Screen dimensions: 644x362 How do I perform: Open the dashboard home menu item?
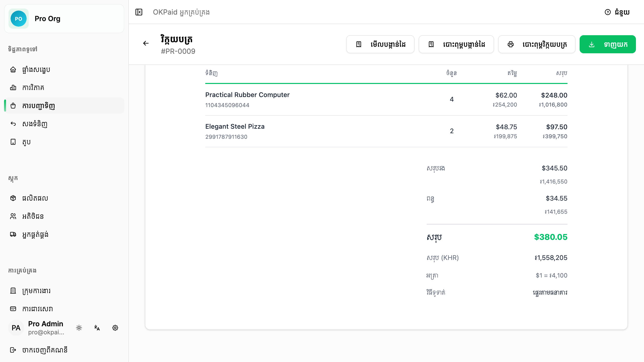(x=64, y=69)
